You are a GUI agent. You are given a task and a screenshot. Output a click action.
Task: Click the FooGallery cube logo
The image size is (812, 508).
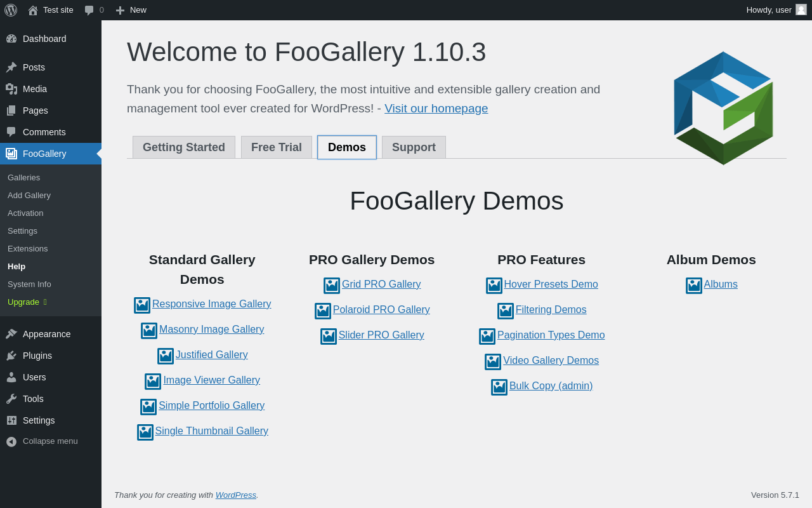click(x=723, y=108)
